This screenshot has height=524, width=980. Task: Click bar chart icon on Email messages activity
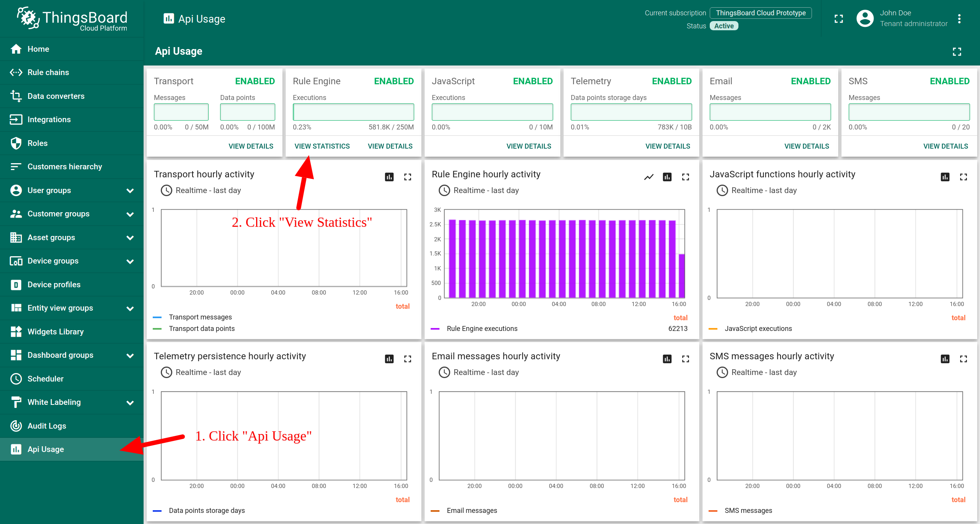pyautogui.click(x=667, y=359)
